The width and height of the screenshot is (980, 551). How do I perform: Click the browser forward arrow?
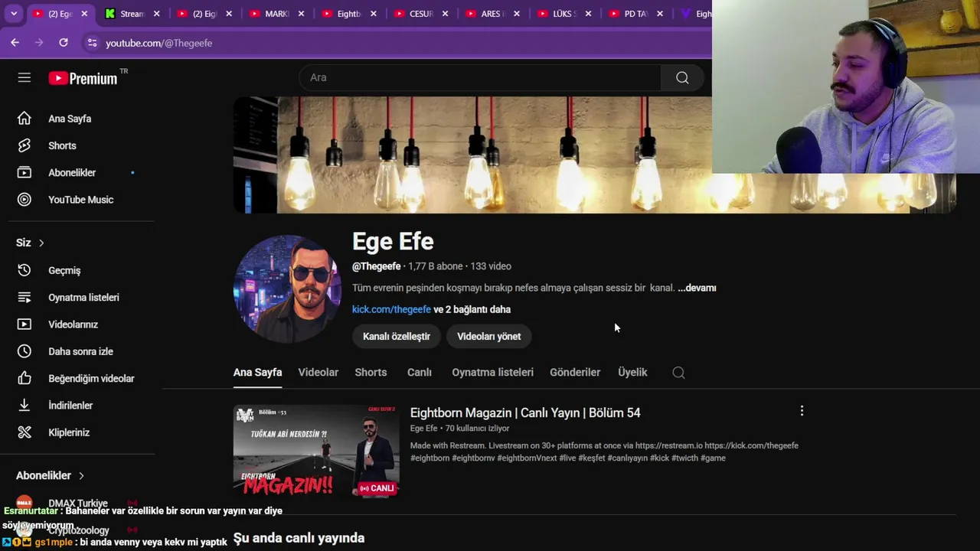[x=39, y=43]
